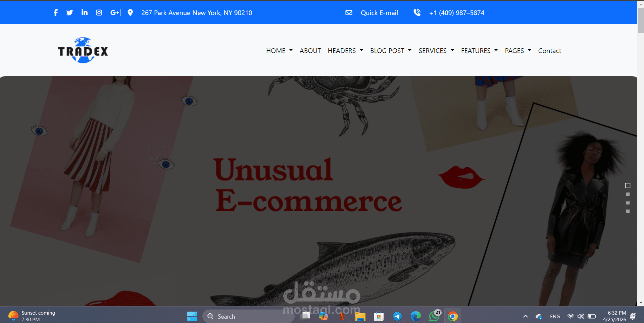Click the Quick E-mail link

click(x=379, y=13)
